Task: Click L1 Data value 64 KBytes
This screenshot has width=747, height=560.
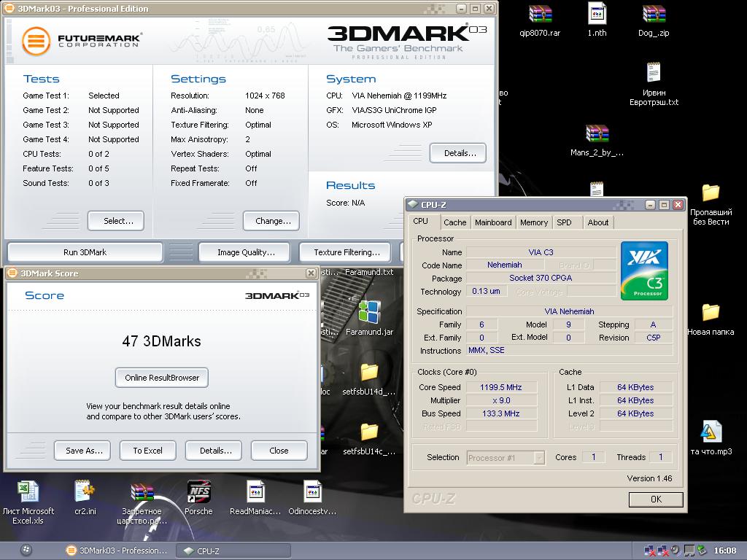Action: [635, 387]
